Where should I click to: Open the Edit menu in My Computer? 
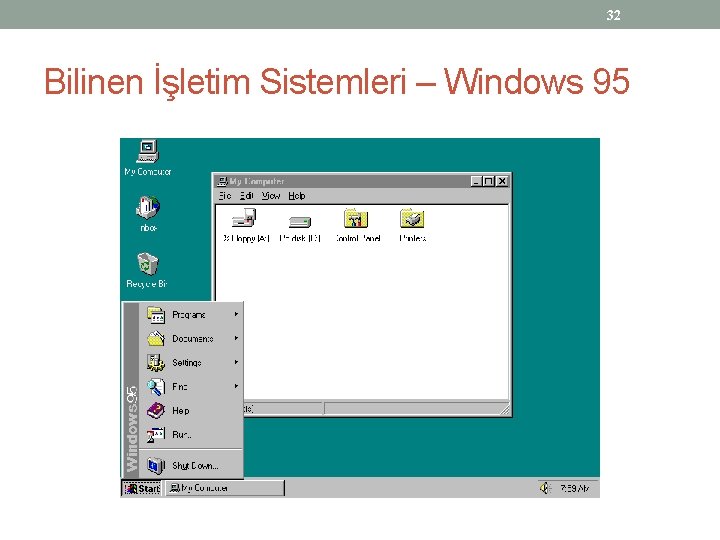(247, 196)
